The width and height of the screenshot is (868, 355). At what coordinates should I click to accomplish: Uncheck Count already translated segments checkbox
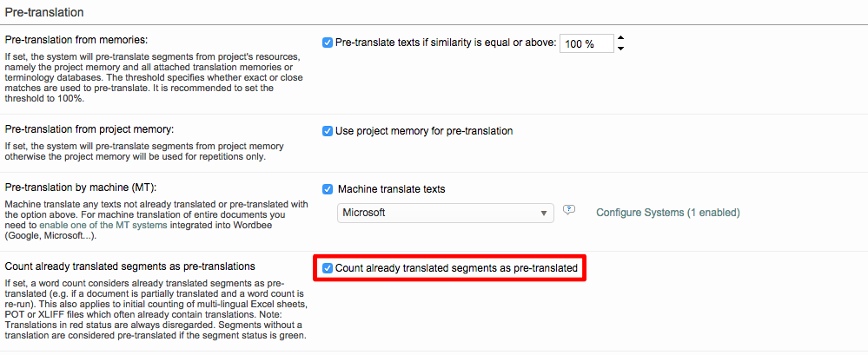(328, 268)
